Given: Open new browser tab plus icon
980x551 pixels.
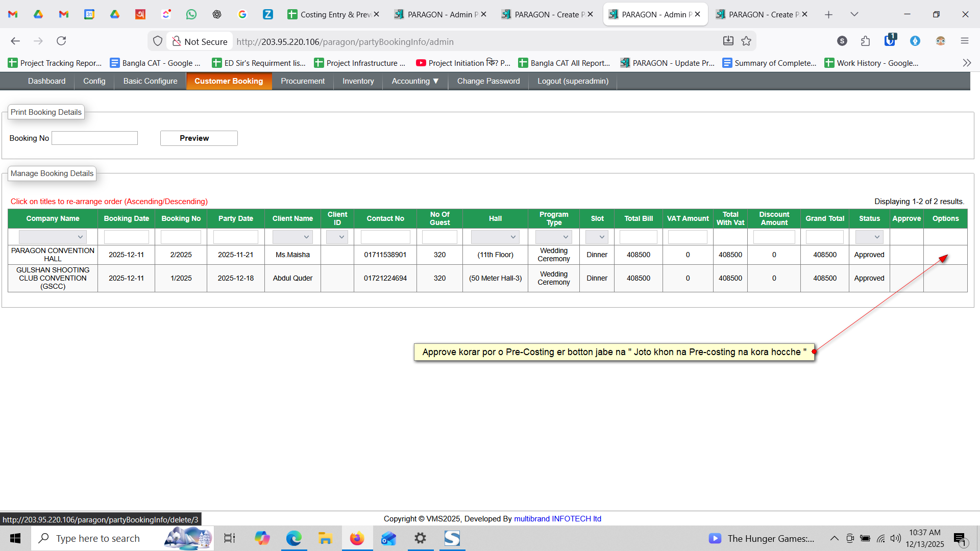Looking at the screenshot, I should point(828,14).
